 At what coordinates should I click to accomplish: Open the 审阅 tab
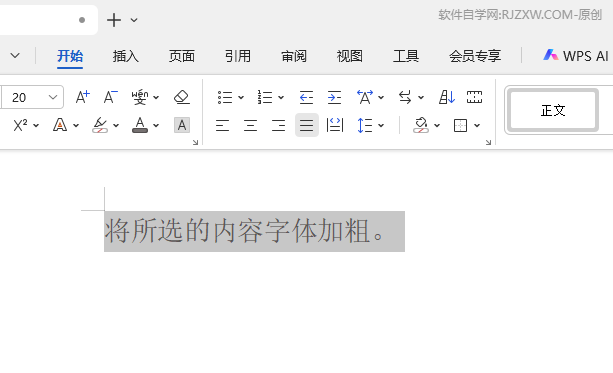pyautogui.click(x=294, y=56)
